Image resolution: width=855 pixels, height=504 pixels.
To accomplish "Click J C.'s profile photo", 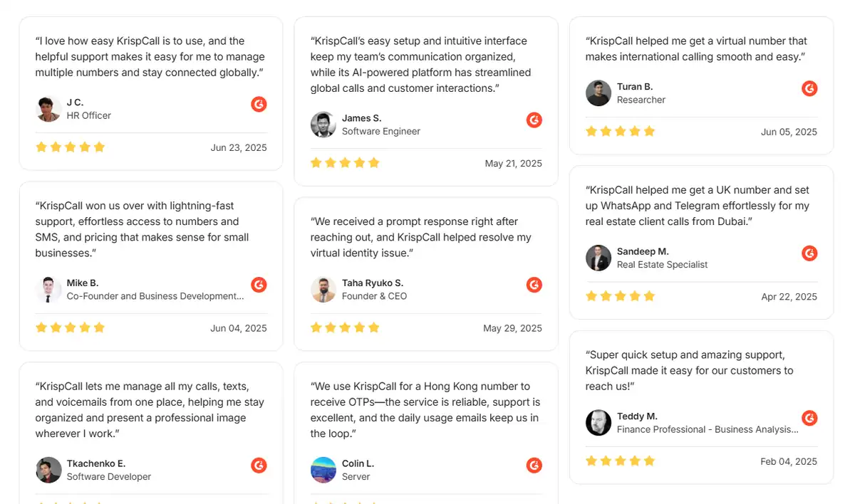I will click(x=48, y=109).
